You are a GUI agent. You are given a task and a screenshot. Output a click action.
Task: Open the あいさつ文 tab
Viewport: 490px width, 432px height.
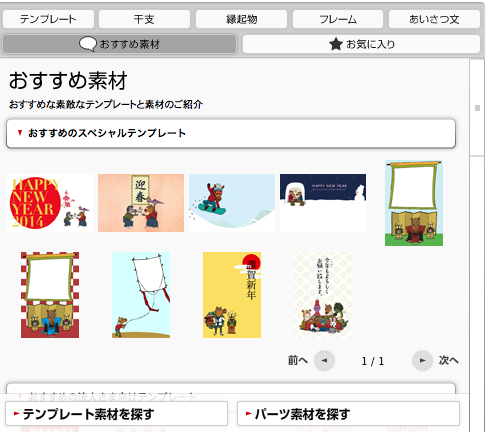coord(434,19)
